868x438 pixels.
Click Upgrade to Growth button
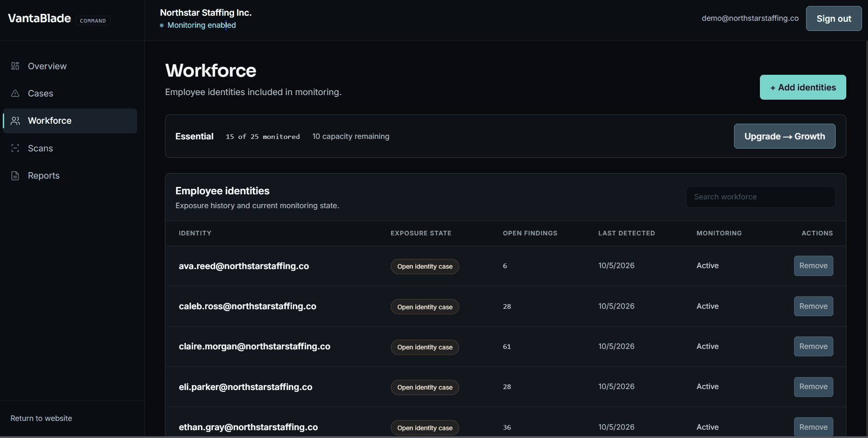click(x=784, y=136)
